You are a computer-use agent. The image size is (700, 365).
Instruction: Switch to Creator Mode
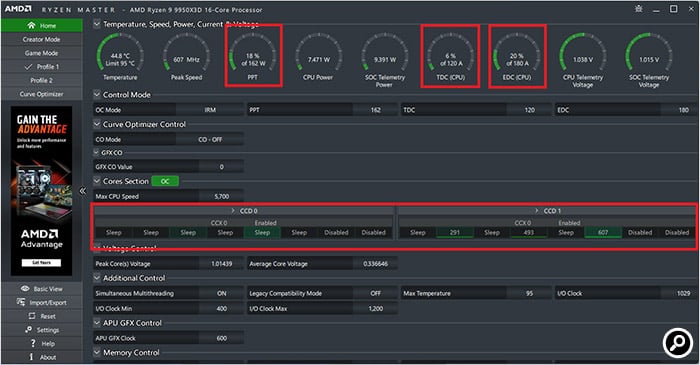(42, 39)
